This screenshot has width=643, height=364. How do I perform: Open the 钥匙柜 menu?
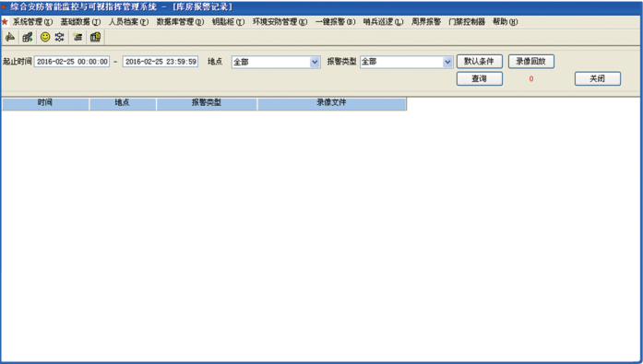pos(228,22)
